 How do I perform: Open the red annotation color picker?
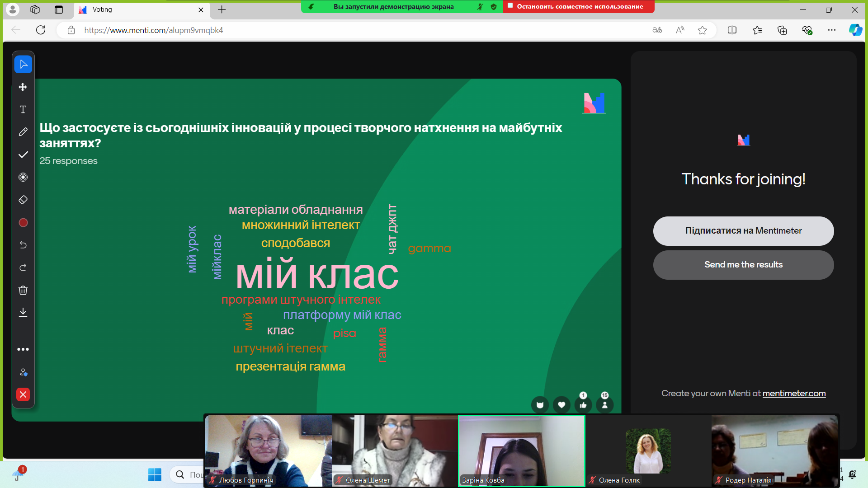pos(23,223)
